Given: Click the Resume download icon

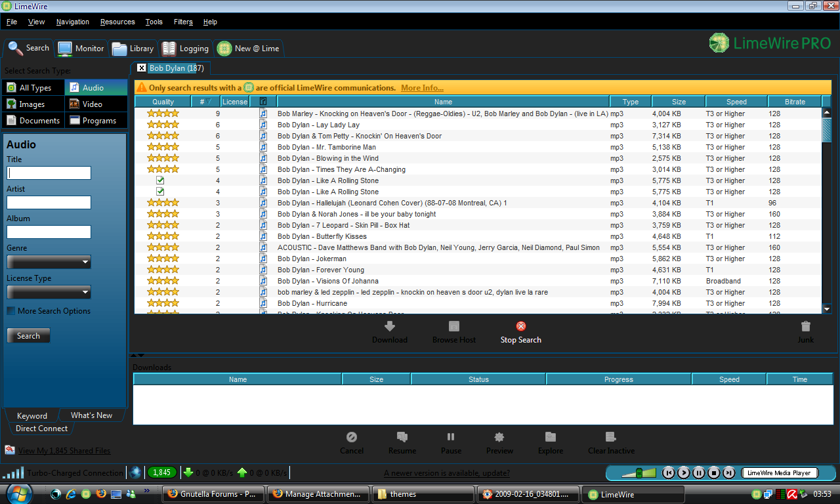Looking at the screenshot, I should tap(402, 437).
